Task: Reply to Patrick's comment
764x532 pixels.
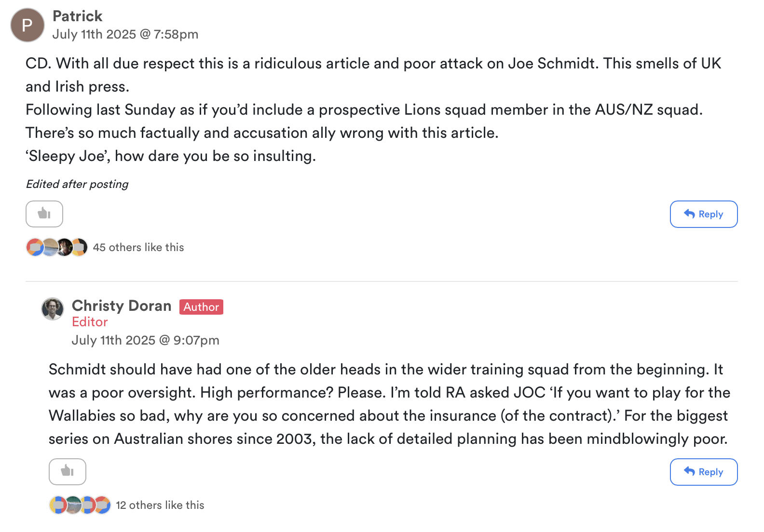Action: [703, 214]
